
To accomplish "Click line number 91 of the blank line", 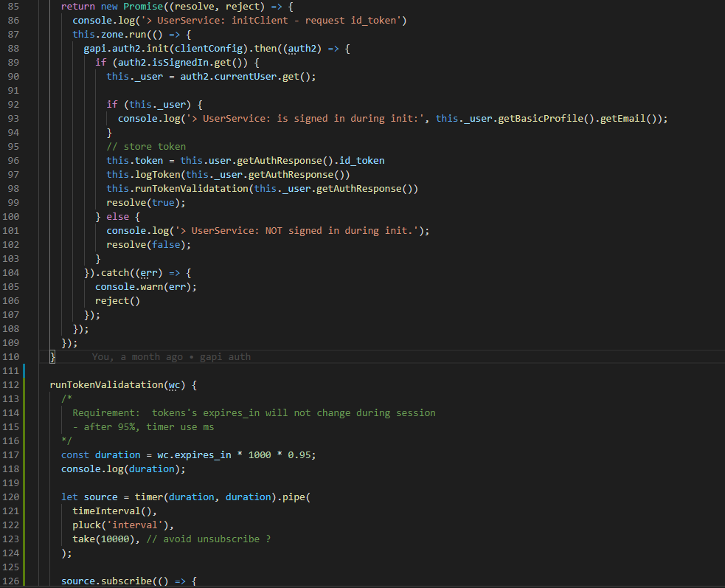I will (x=13, y=91).
